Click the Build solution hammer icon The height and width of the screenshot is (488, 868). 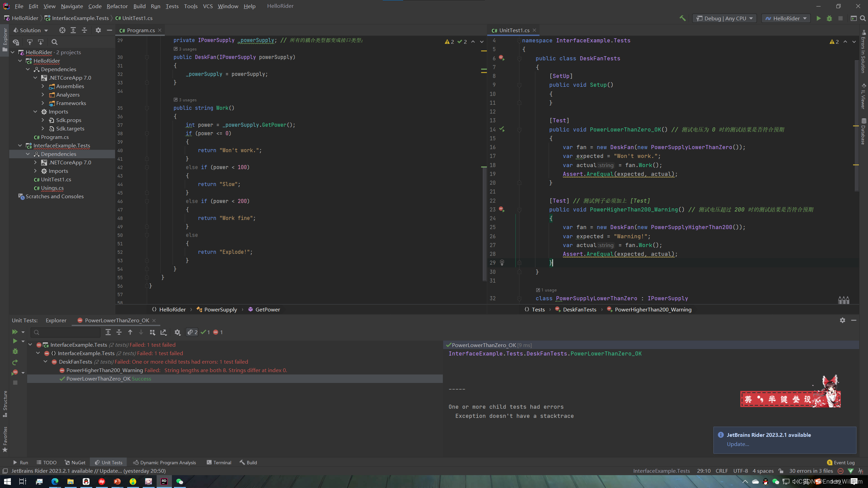[x=683, y=18]
